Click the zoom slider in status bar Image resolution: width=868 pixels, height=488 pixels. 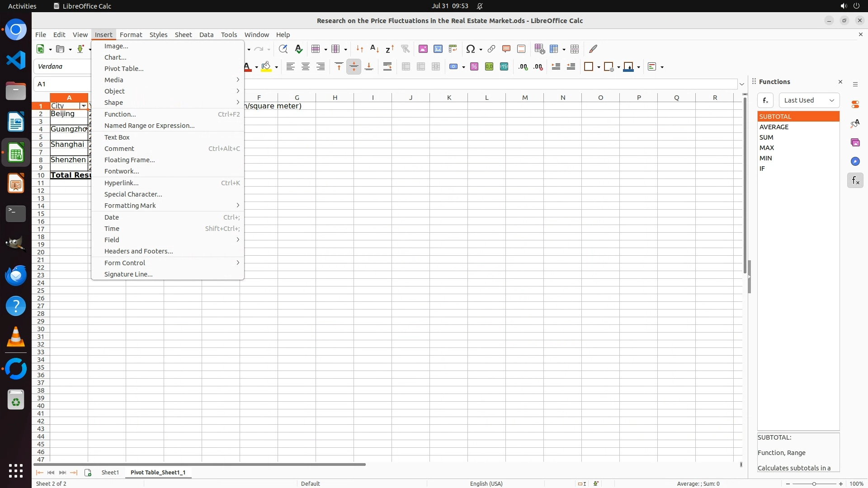click(814, 483)
